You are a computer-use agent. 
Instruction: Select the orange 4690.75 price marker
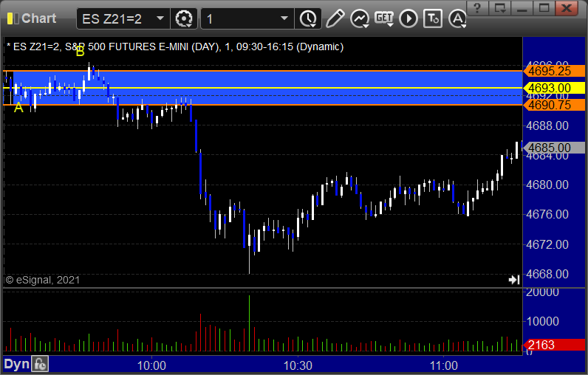point(554,105)
